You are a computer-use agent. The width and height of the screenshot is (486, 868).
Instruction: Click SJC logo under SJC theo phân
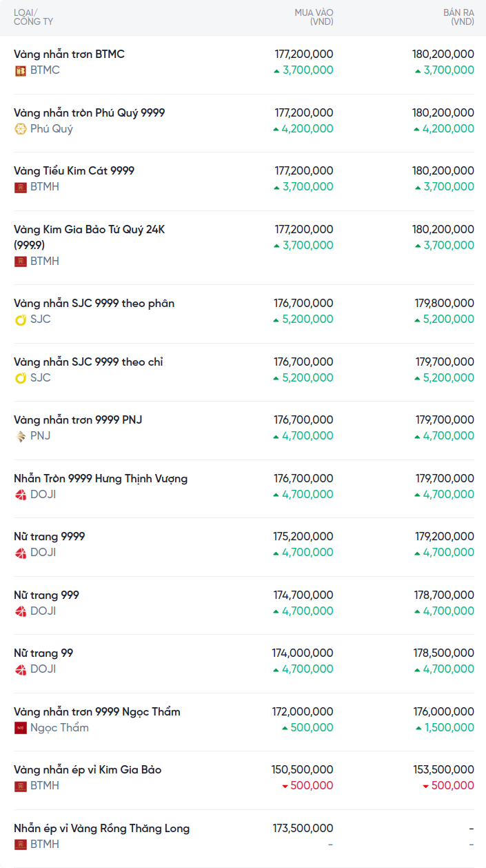pyautogui.click(x=21, y=319)
